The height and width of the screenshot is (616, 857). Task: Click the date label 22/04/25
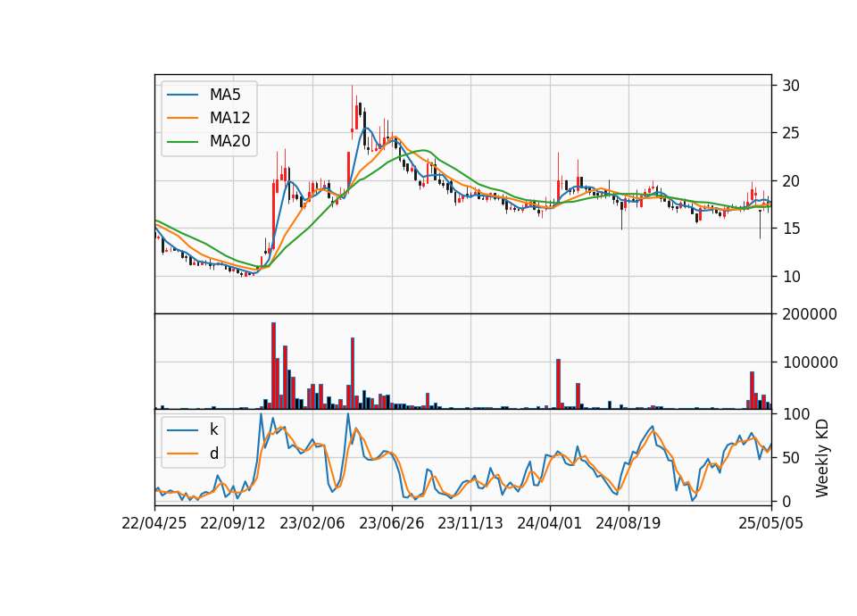coord(154,524)
